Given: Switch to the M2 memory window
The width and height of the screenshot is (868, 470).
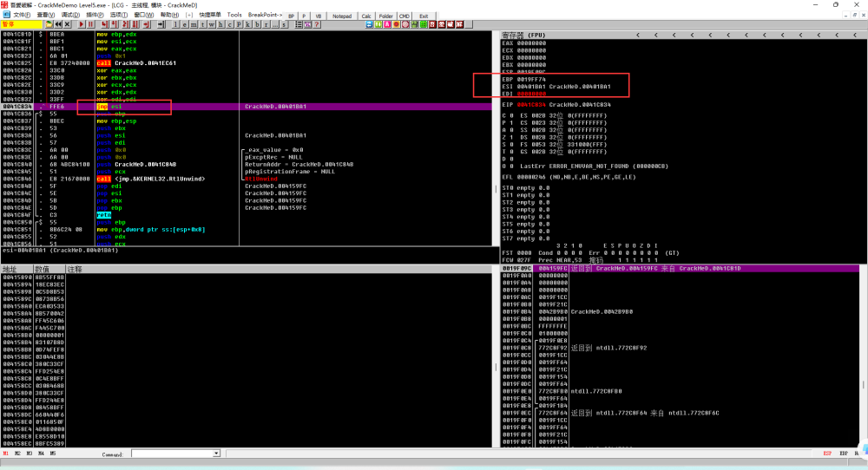Looking at the screenshot, I should coord(17,454).
